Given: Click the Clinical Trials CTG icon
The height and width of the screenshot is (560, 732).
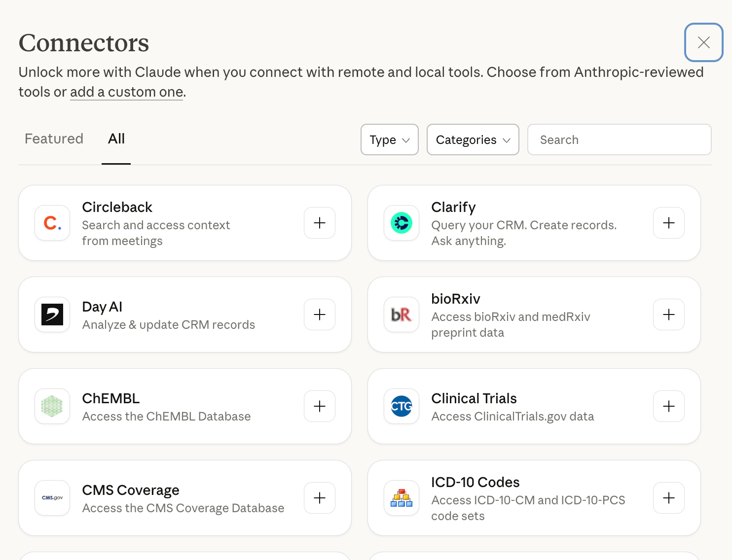Looking at the screenshot, I should (x=402, y=406).
